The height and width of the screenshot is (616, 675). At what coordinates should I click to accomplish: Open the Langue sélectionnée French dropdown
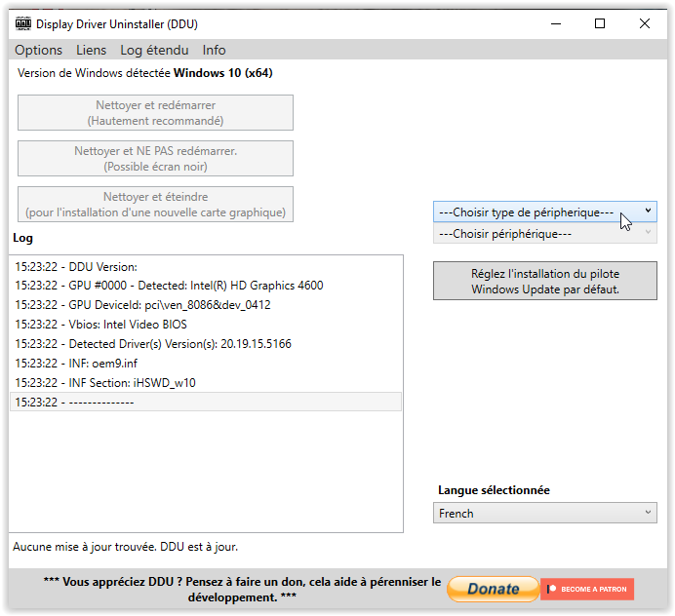coord(545,513)
